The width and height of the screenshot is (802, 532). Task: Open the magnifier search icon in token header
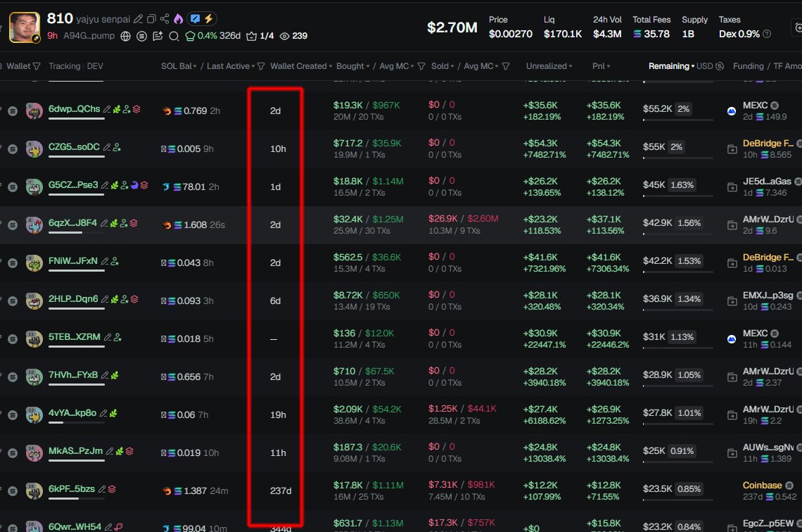click(x=174, y=36)
